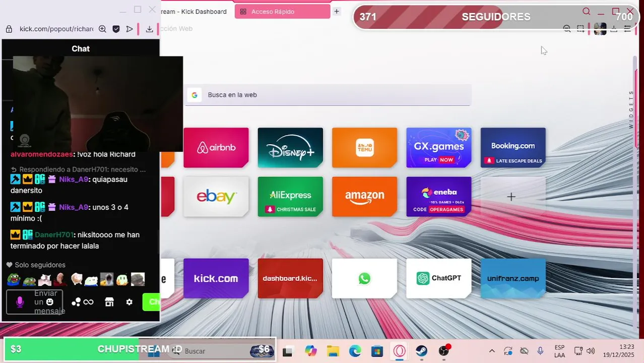
Task: Open Microsoft Store from the taskbar
Action: point(377,351)
